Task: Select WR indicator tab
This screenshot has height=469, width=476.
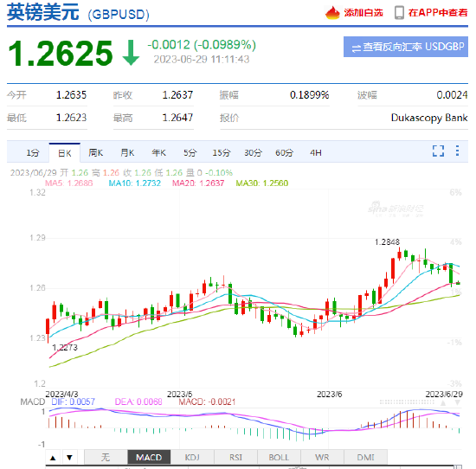Action: pyautogui.click(x=322, y=457)
